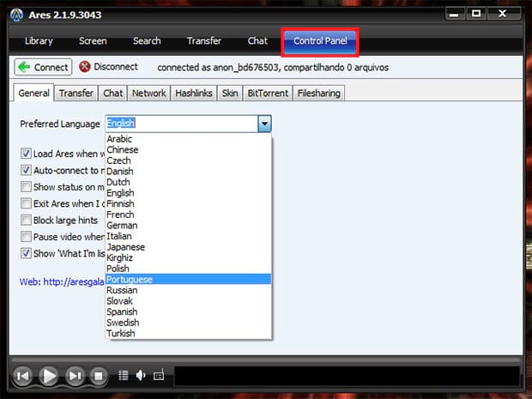This screenshot has width=532, height=399.
Task: Click the volume speaker icon
Action: click(140, 376)
